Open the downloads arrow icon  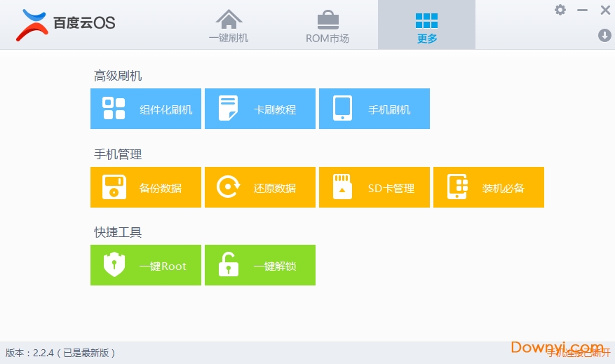tap(604, 35)
